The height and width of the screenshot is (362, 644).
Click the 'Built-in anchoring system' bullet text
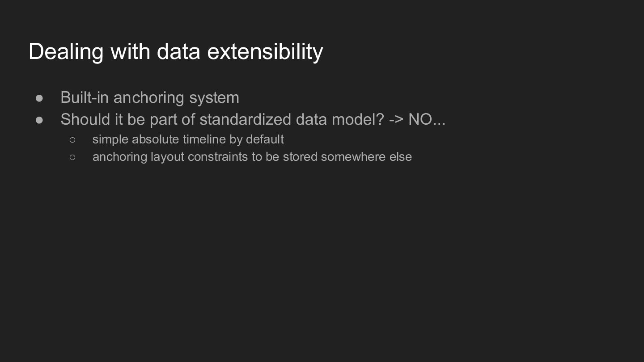[x=150, y=97]
